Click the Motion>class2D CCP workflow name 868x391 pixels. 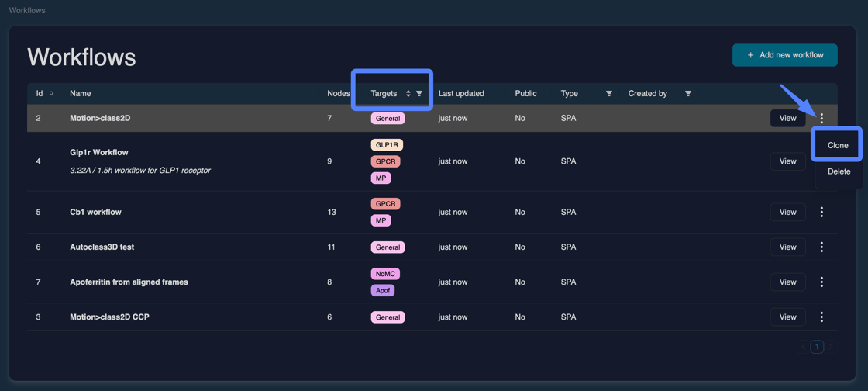pos(109,317)
